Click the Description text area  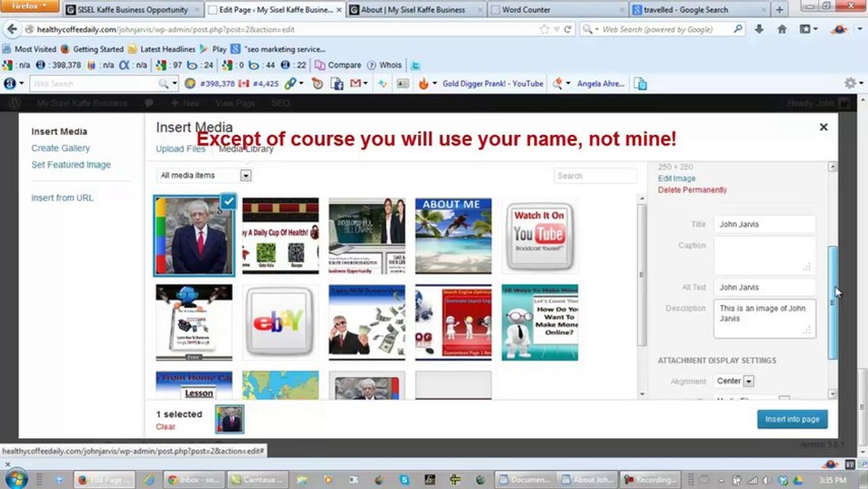tap(765, 319)
